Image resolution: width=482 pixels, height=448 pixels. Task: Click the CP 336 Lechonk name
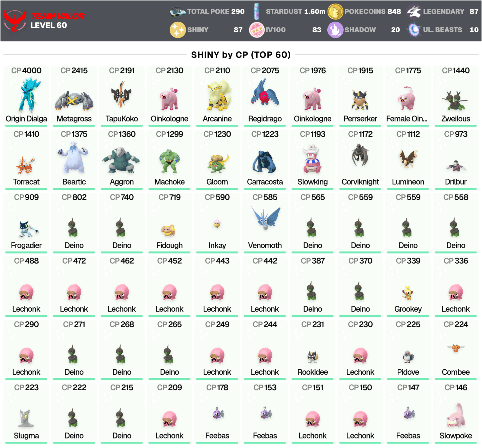pyautogui.click(x=456, y=309)
